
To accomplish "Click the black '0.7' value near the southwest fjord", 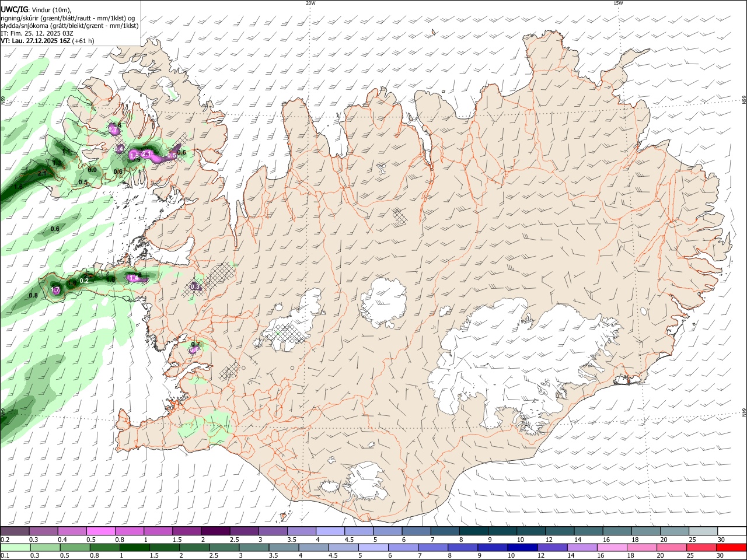I will (x=196, y=344).
